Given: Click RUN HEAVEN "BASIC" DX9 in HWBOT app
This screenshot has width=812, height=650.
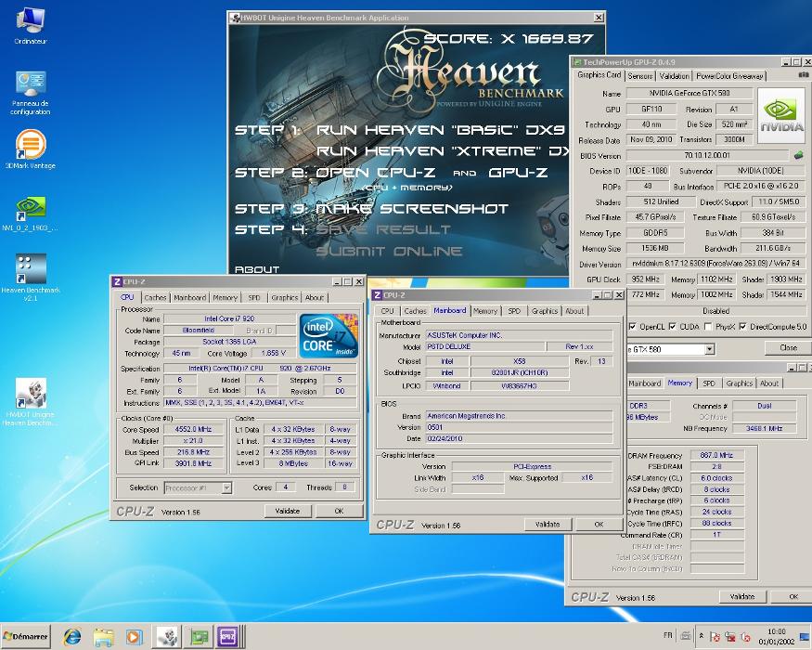Looking at the screenshot, I should tap(440, 130).
